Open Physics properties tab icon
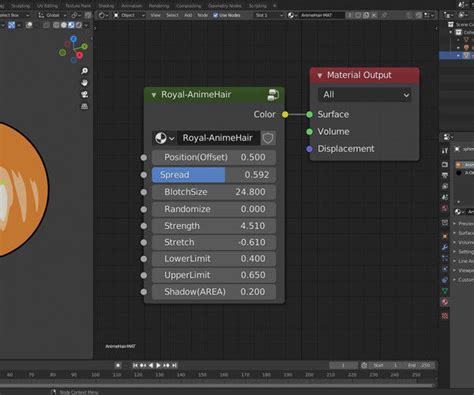 tap(445, 269)
